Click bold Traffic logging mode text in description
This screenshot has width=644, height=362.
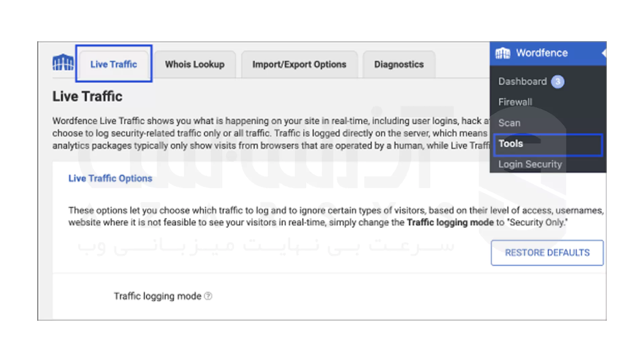point(450,223)
